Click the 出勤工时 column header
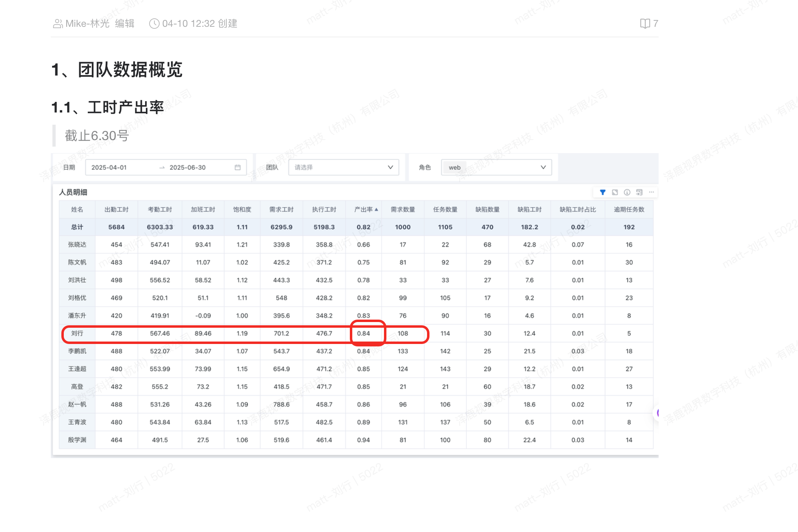The image size is (798, 532). pyautogui.click(x=117, y=210)
